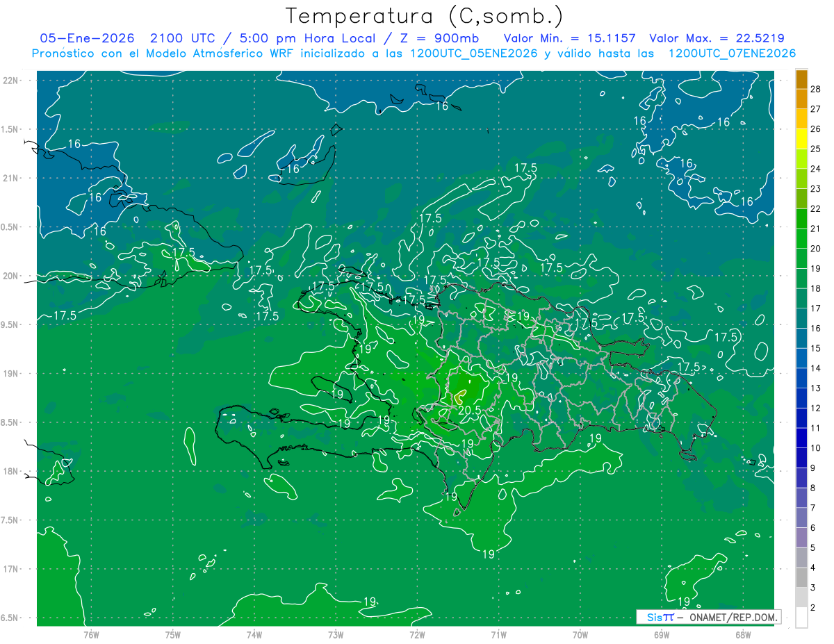Click 'Valor Min. = 15.1157' text
This screenshot has height=644, width=834.
(x=569, y=38)
